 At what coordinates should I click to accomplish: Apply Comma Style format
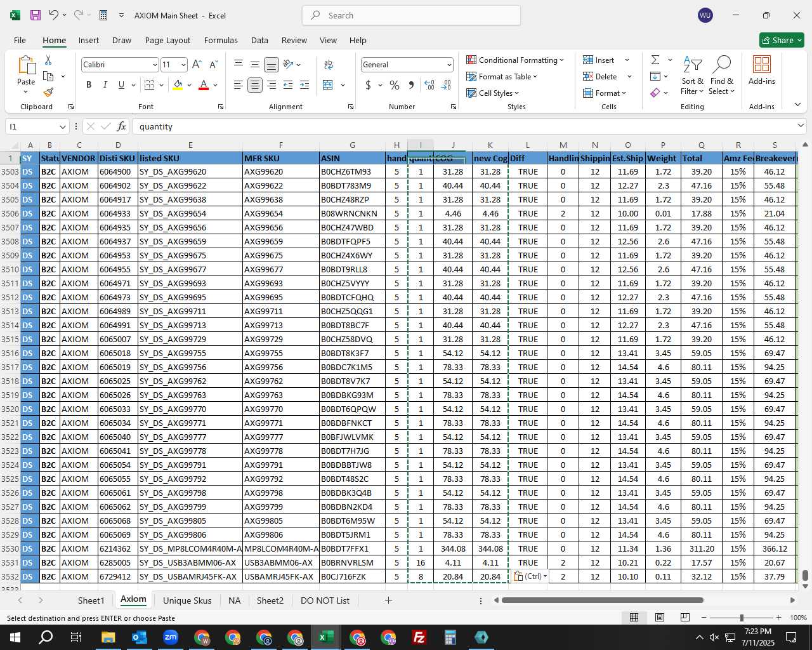[411, 85]
